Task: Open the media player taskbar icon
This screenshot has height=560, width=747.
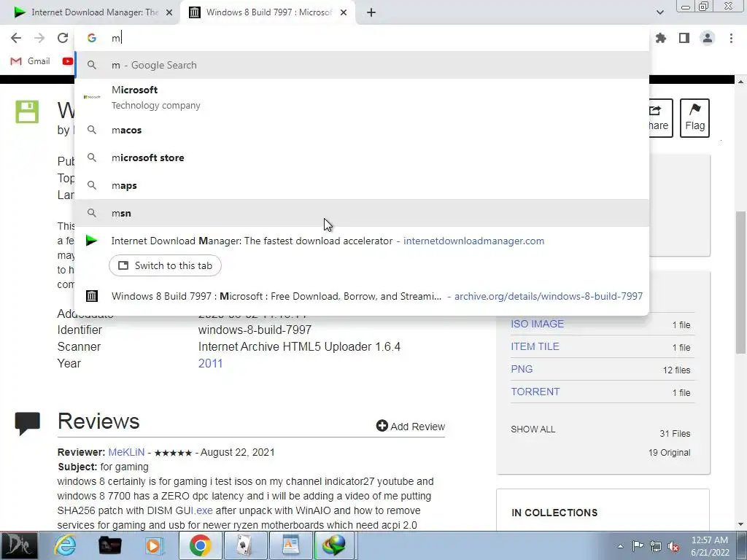Action: pyautogui.click(x=153, y=545)
